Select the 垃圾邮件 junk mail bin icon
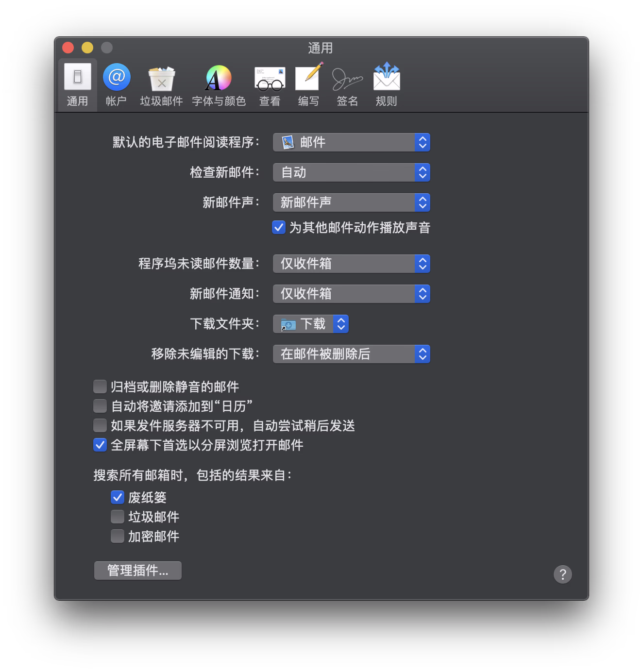The height and width of the screenshot is (672, 643). coord(161,79)
